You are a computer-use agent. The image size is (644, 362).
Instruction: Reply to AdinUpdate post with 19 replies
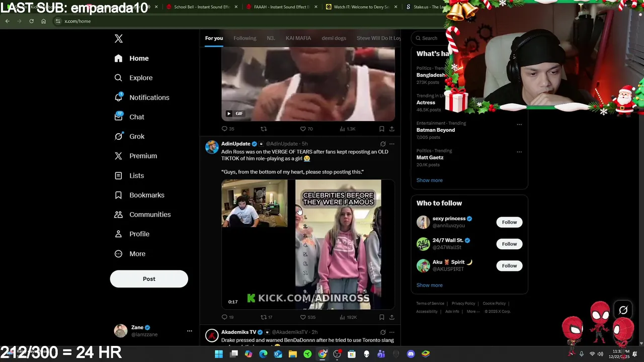point(227,317)
